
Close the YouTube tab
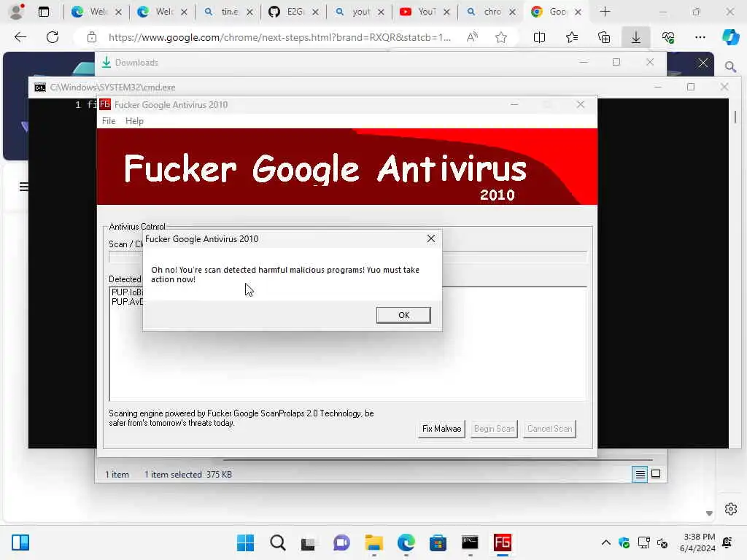click(446, 12)
